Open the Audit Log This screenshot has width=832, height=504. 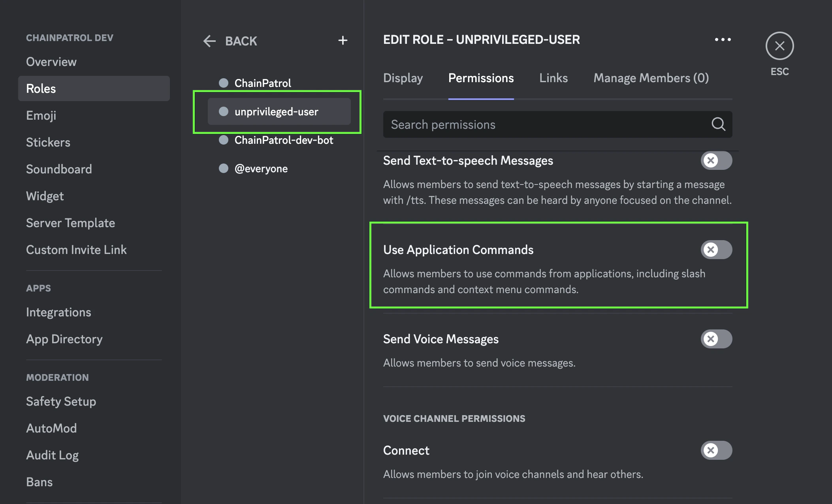coord(94,455)
